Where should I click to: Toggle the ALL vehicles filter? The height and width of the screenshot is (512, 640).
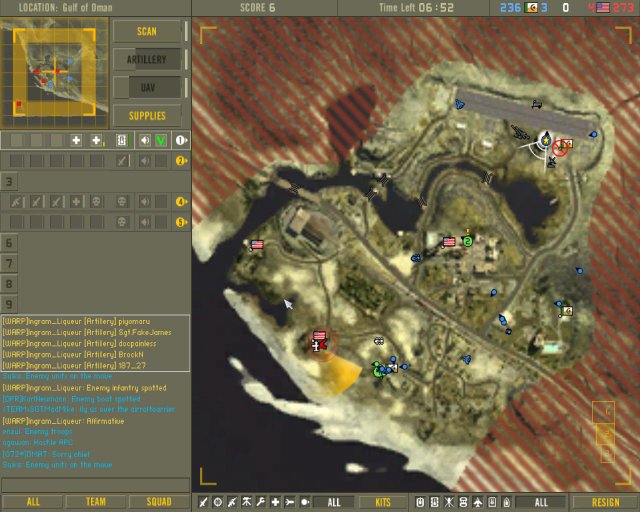(x=541, y=502)
